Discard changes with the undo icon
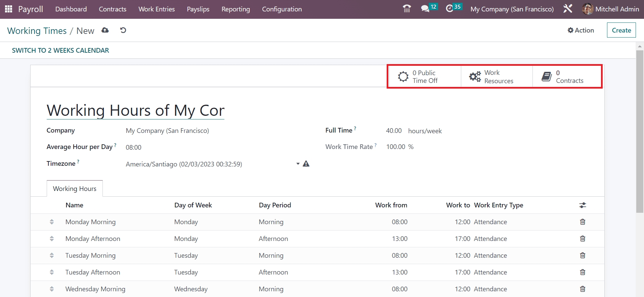 [123, 31]
